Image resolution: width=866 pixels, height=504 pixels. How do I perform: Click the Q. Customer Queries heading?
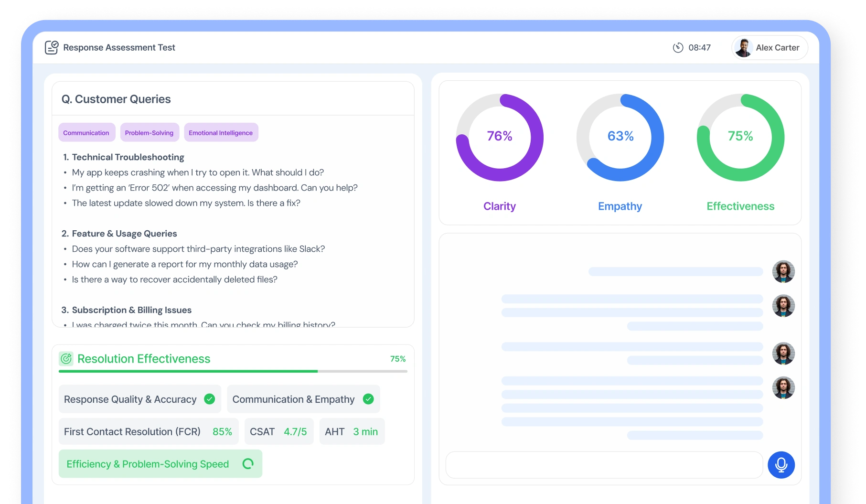click(x=116, y=99)
